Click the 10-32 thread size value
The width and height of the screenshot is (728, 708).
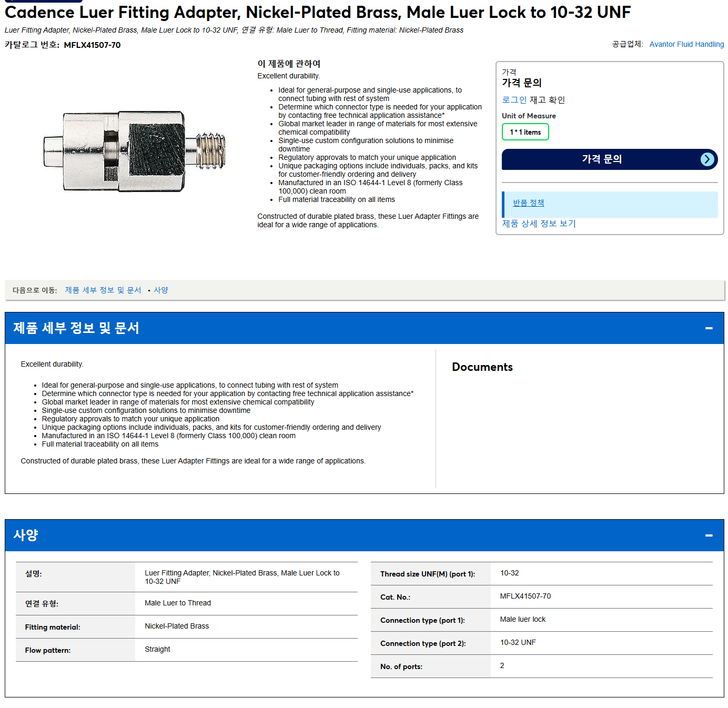tap(509, 573)
